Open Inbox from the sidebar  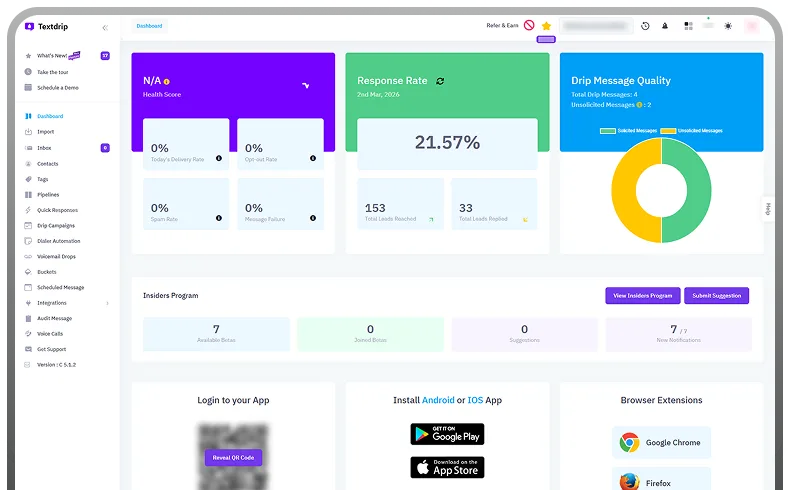coord(44,148)
